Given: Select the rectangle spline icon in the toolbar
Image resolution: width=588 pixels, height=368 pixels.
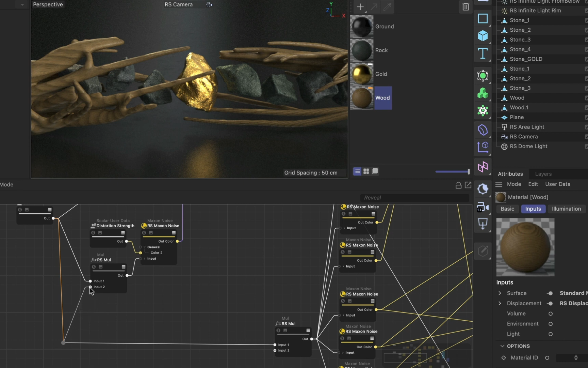Looking at the screenshot, I should [x=483, y=19].
